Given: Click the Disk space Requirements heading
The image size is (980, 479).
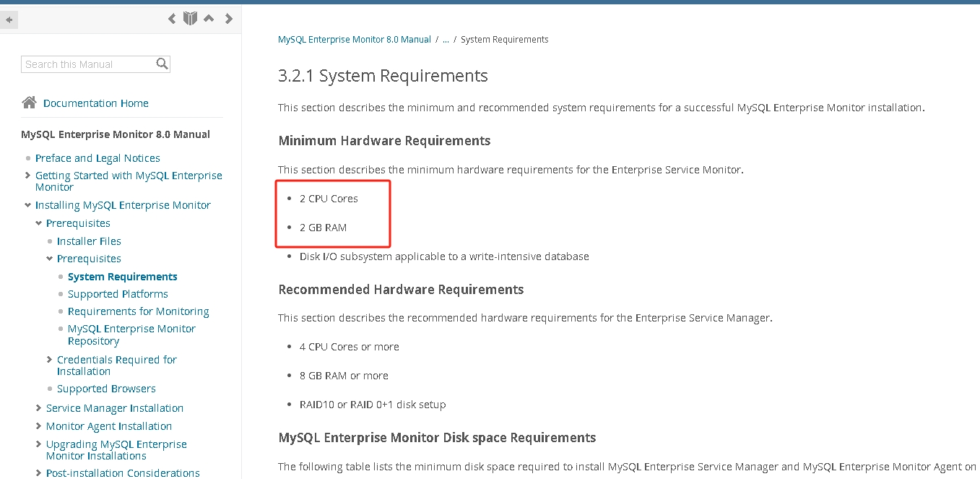Looking at the screenshot, I should (x=437, y=438).
